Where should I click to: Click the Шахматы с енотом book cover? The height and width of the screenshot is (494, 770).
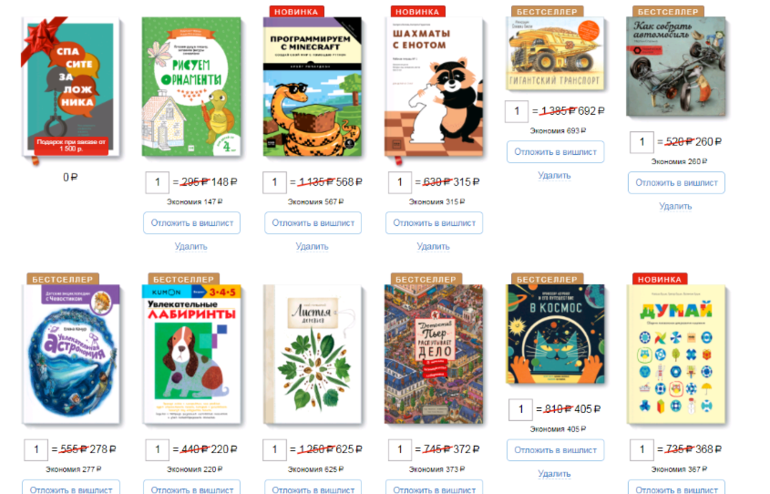point(434,87)
